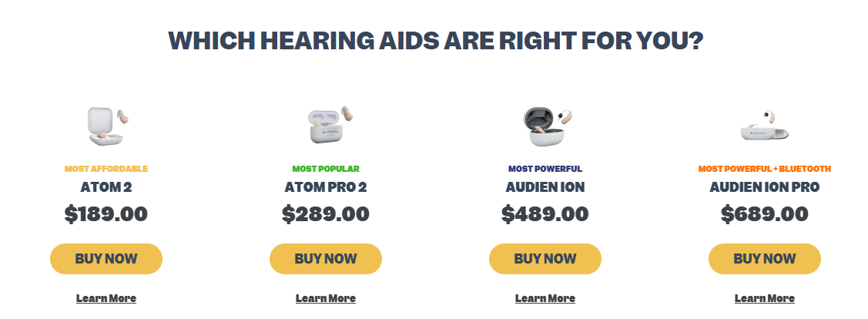Click the $689.00 price
This screenshot has height=319, width=868.
point(765,214)
